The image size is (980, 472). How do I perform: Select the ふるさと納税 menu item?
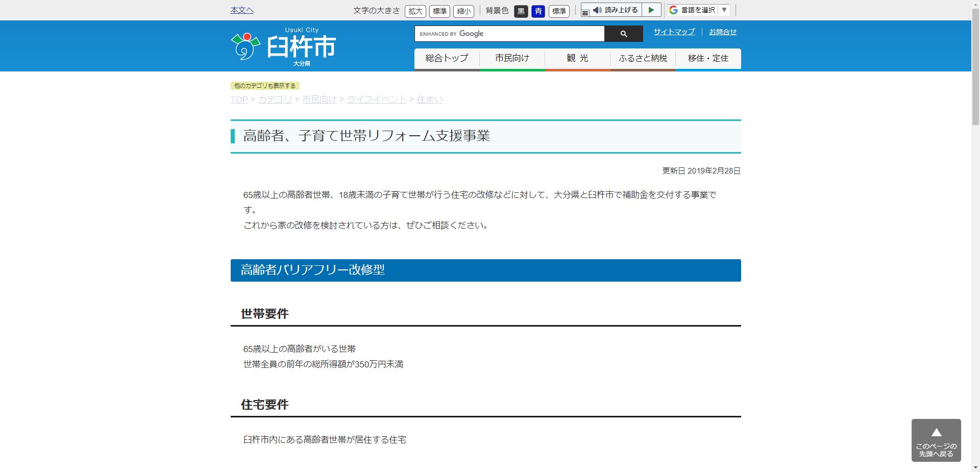click(x=642, y=58)
